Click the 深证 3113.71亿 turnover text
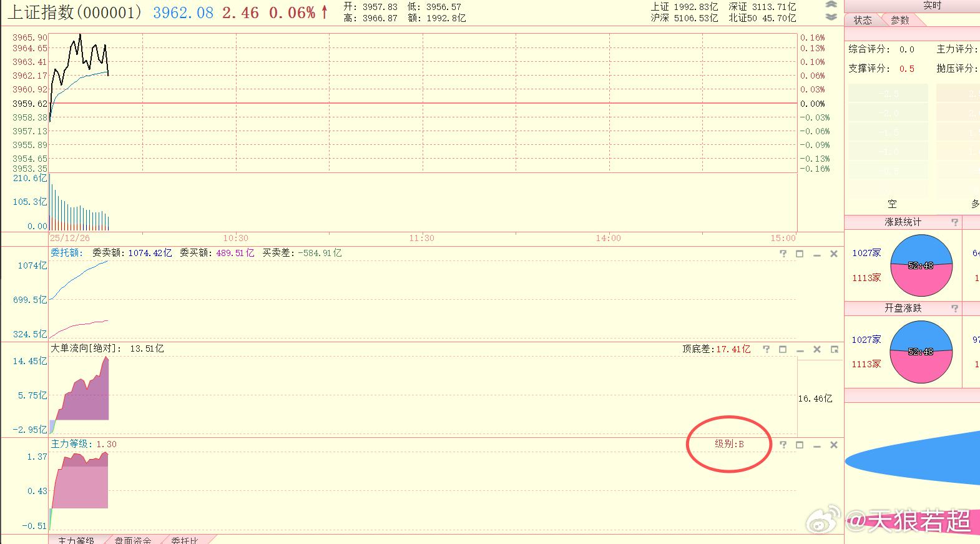Image resolution: width=980 pixels, height=544 pixels. click(762, 6)
